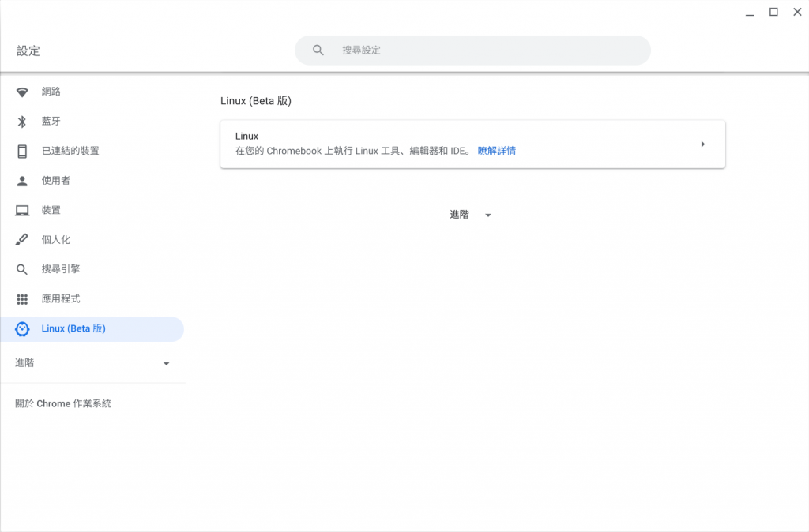The height and width of the screenshot is (532, 809).
Task: Open the Linux row arrow
Action: point(702,144)
